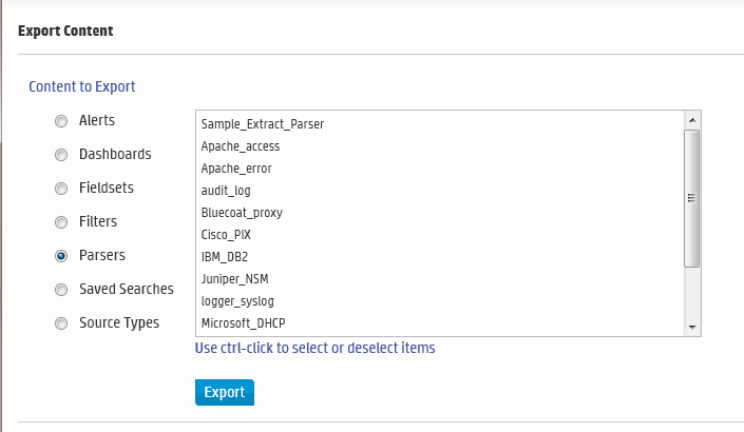Choose the Saved Searches radio option

(x=60, y=290)
